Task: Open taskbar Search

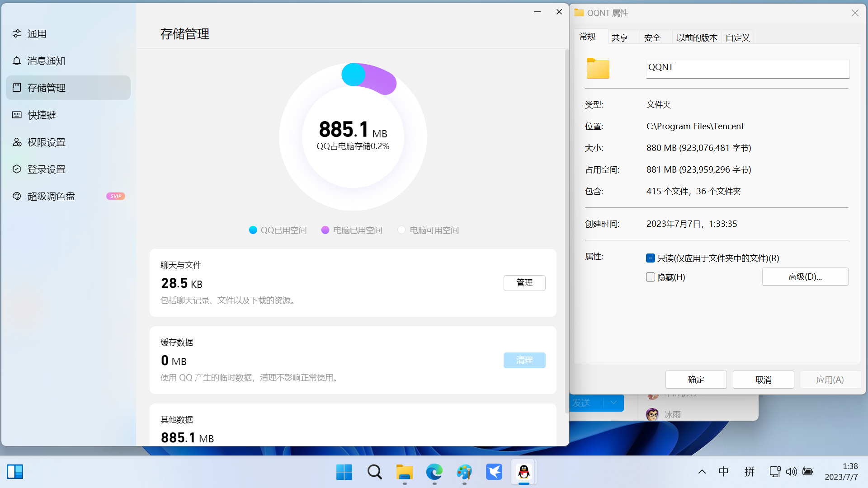Action: [374, 472]
